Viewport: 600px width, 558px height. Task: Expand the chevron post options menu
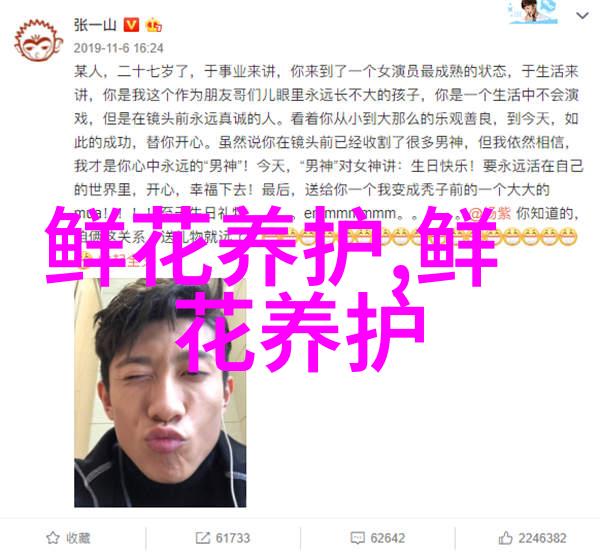[582, 15]
